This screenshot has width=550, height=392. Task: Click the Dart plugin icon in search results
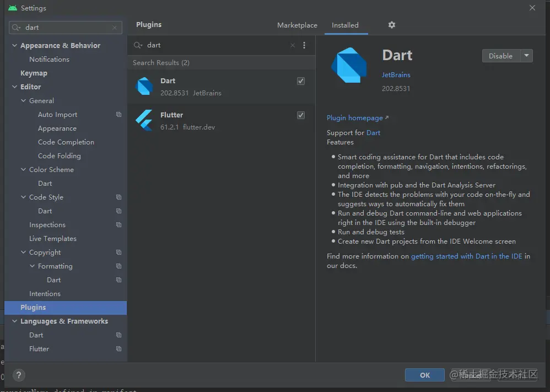tap(145, 87)
